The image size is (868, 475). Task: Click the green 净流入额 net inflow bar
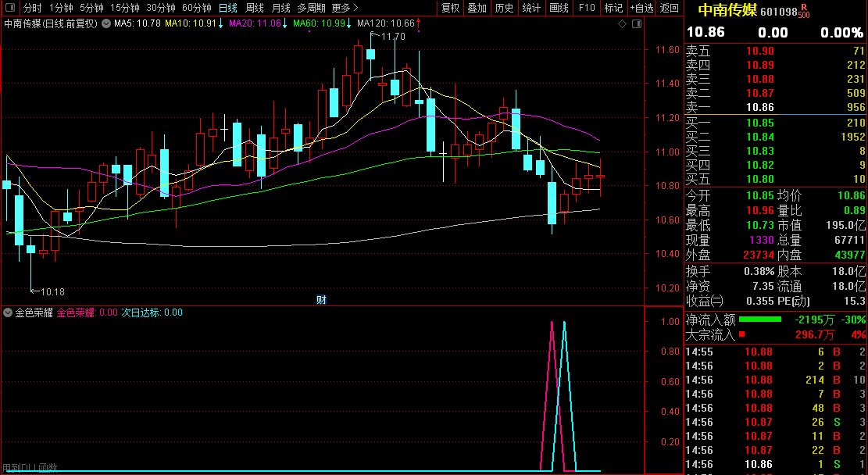click(x=759, y=320)
